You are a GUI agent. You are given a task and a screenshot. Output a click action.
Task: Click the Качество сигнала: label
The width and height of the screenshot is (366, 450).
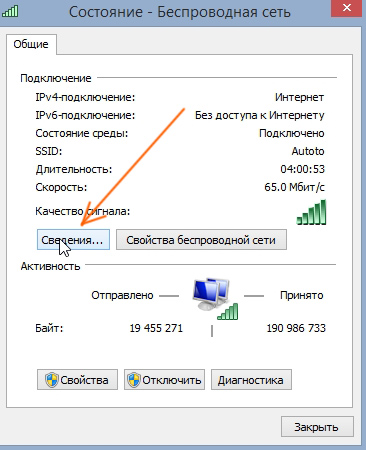83,211
